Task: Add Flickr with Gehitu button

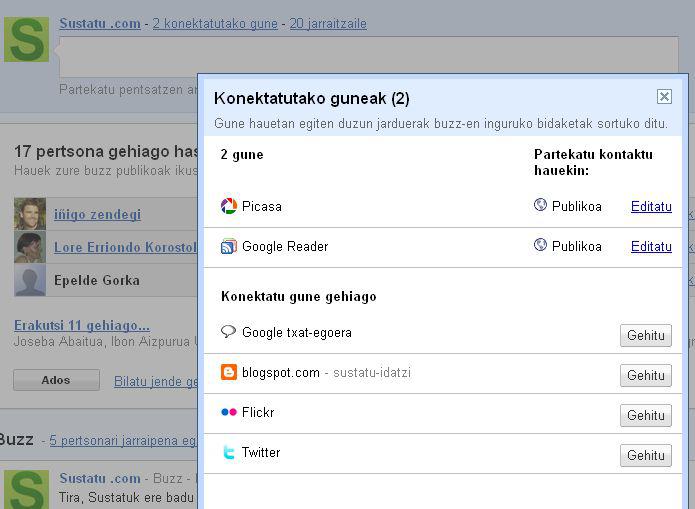Action: (645, 415)
